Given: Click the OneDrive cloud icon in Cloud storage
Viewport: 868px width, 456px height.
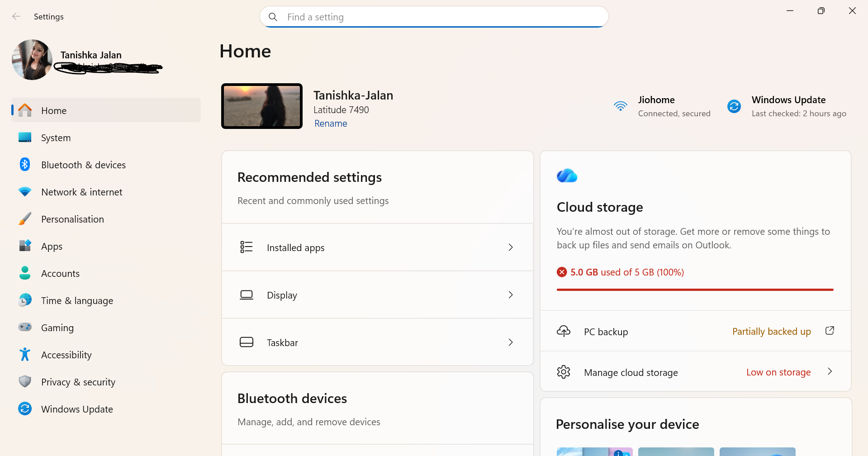Looking at the screenshot, I should [x=567, y=176].
